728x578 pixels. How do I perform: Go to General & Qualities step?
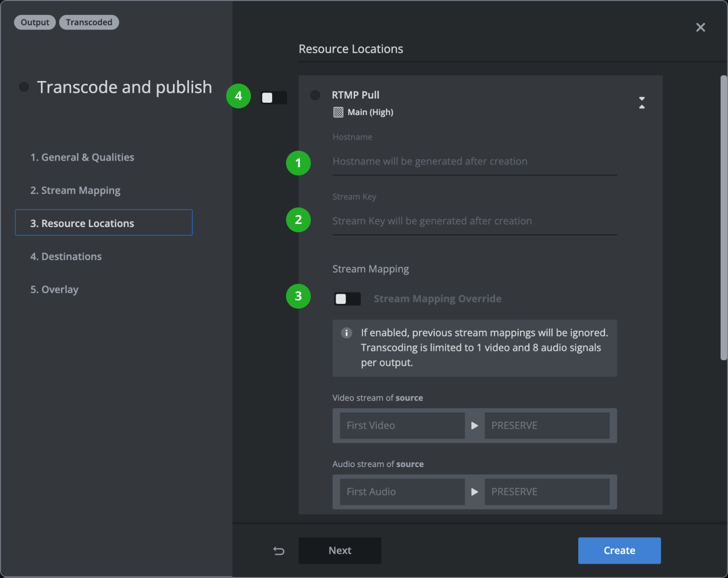pyautogui.click(x=82, y=157)
